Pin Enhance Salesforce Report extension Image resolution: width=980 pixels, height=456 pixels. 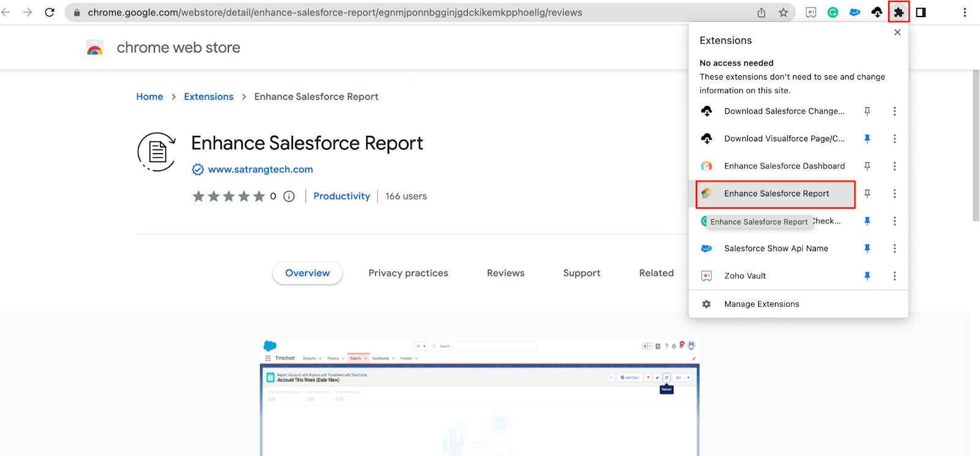tap(867, 193)
